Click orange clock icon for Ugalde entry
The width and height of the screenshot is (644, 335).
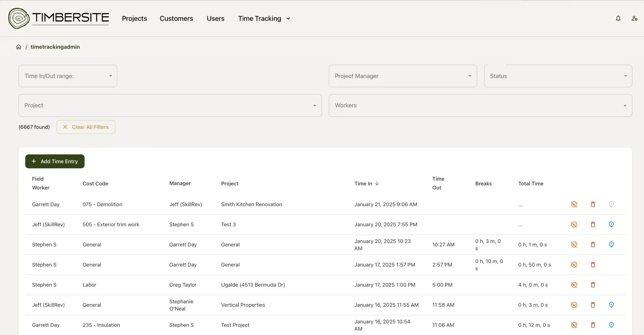574,285
